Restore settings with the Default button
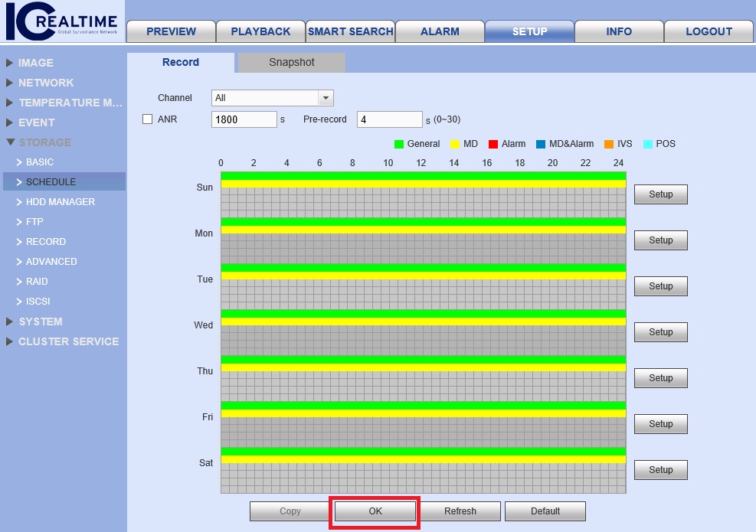The image size is (756, 532). pos(545,511)
